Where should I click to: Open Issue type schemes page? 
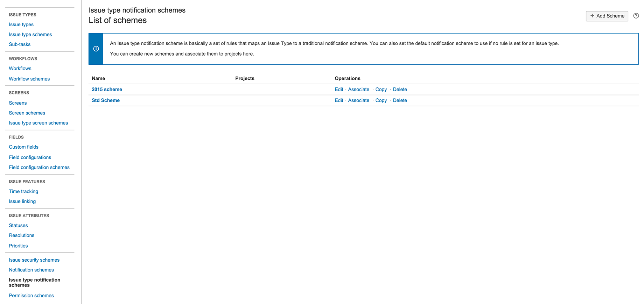click(30, 34)
